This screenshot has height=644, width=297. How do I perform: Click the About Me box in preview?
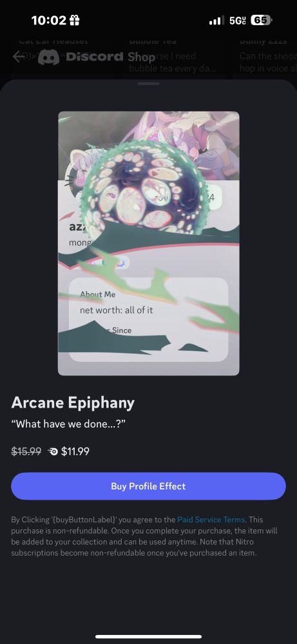tap(148, 319)
